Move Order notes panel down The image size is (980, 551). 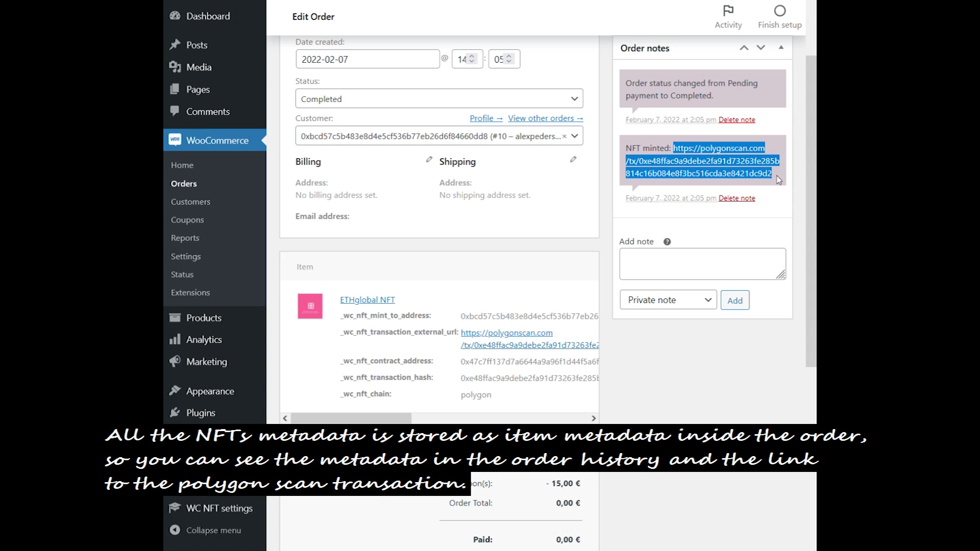pos(761,47)
